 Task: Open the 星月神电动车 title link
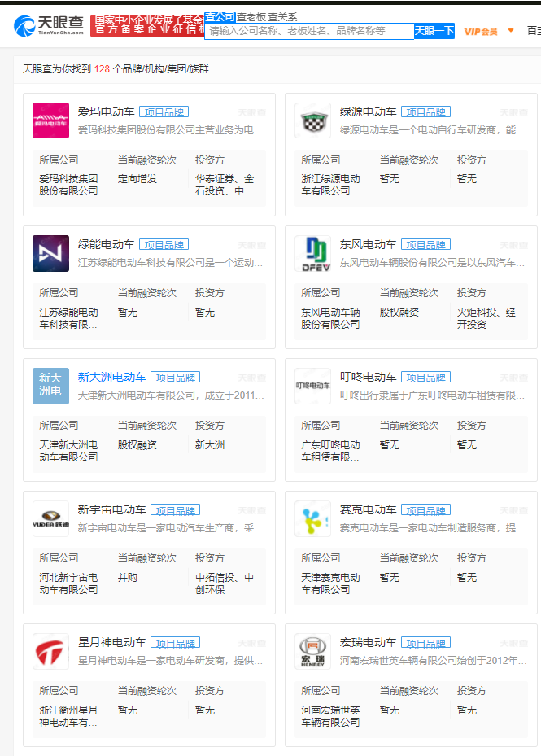[112, 642]
